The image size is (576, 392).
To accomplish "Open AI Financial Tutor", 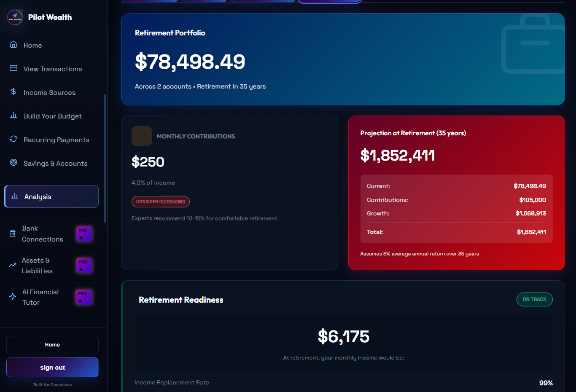I will tap(51, 297).
